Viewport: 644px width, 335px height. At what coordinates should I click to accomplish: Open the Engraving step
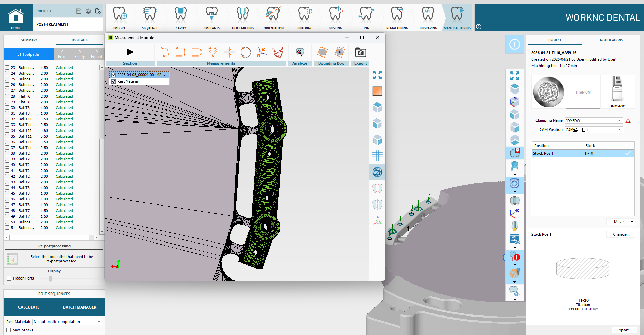[x=428, y=17]
